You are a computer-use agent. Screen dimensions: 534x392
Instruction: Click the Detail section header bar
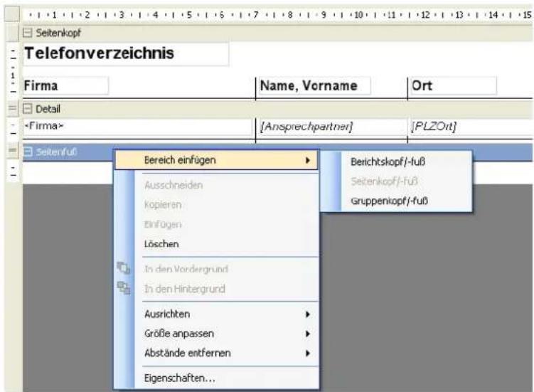pyautogui.click(x=277, y=109)
